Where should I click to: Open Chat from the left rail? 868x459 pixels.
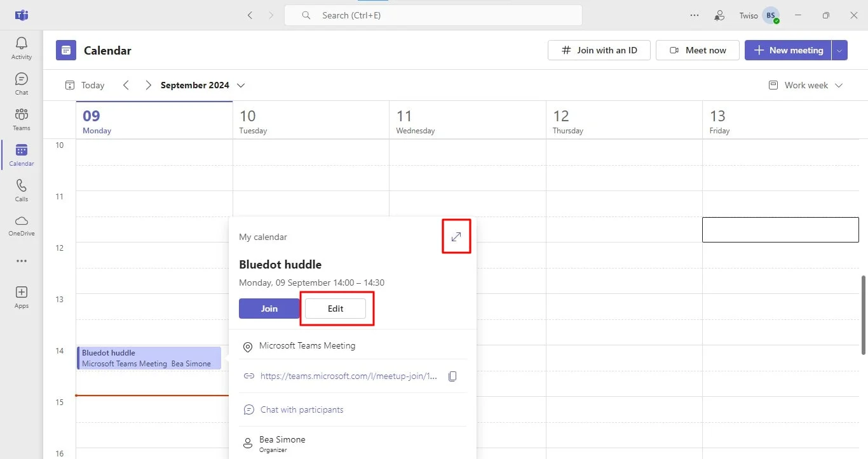(x=22, y=84)
